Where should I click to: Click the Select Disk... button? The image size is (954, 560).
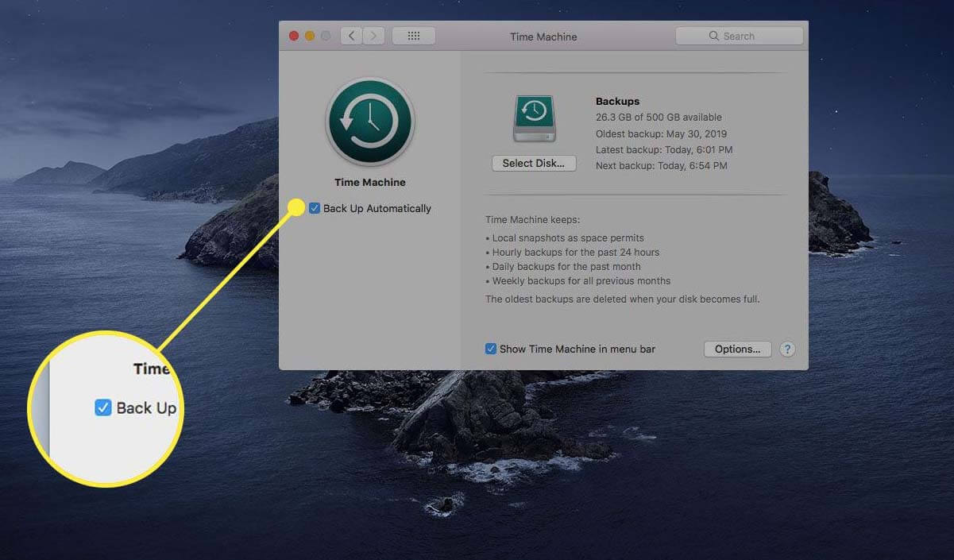(534, 163)
